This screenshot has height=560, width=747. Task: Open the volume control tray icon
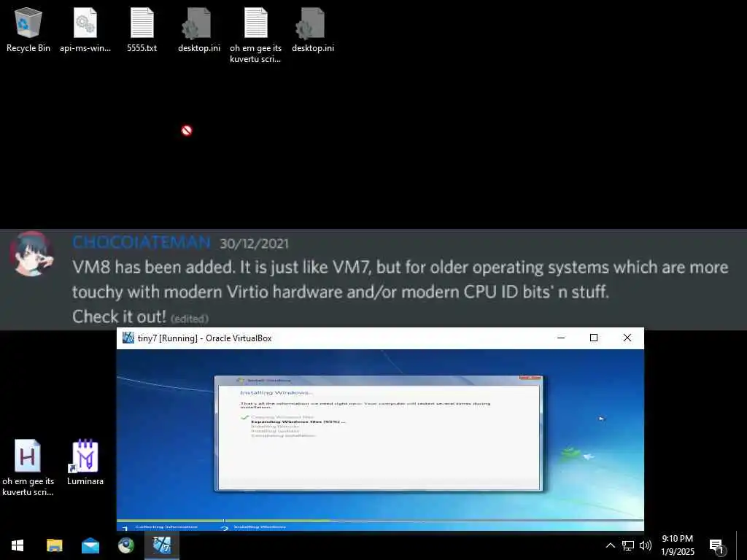[646, 545]
